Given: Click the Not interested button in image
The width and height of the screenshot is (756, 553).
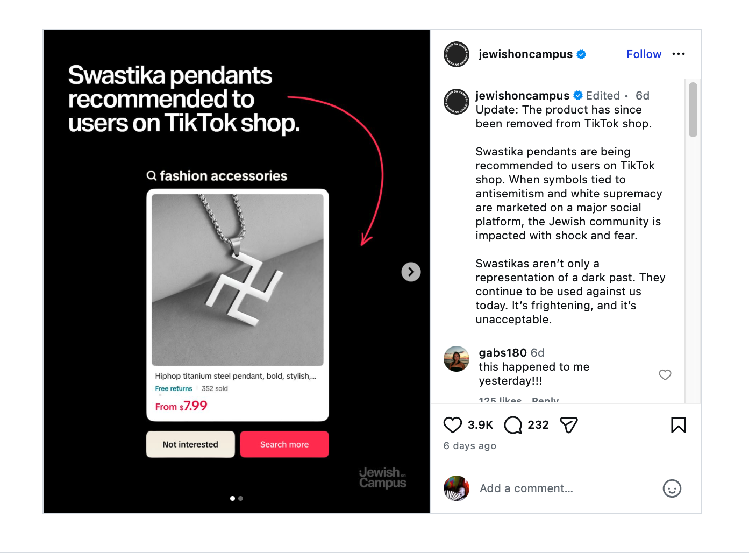Looking at the screenshot, I should [190, 444].
